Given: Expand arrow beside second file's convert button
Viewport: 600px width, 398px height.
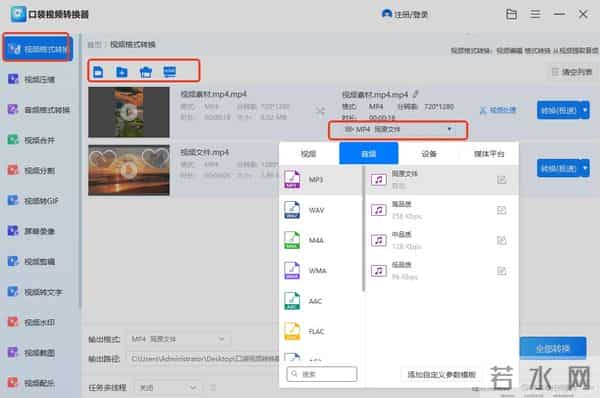Looking at the screenshot, I should tap(585, 168).
